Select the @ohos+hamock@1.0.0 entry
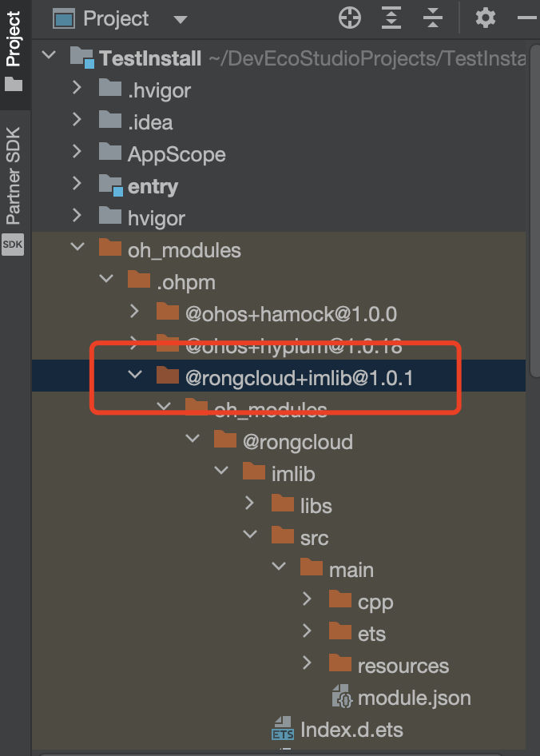Viewport: 540px width, 756px height. click(x=292, y=314)
